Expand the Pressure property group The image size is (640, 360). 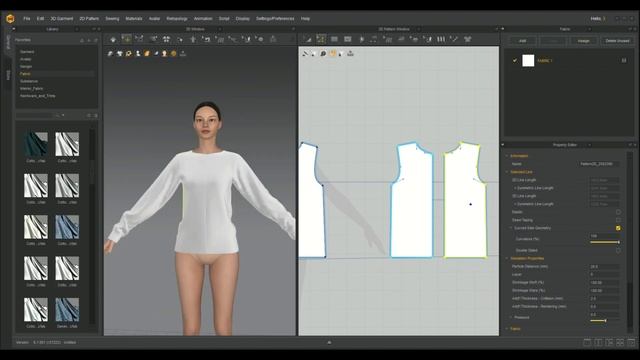coord(511,317)
